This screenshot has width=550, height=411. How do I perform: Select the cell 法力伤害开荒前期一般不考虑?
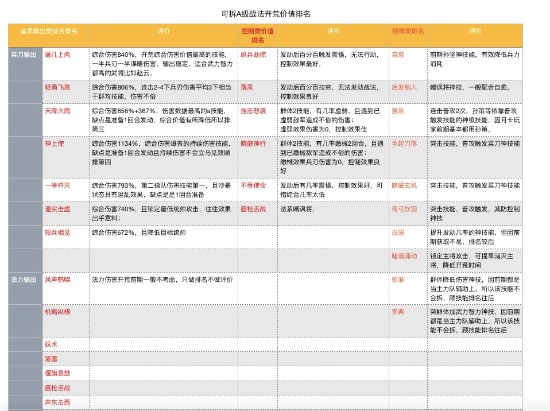[x=163, y=288]
